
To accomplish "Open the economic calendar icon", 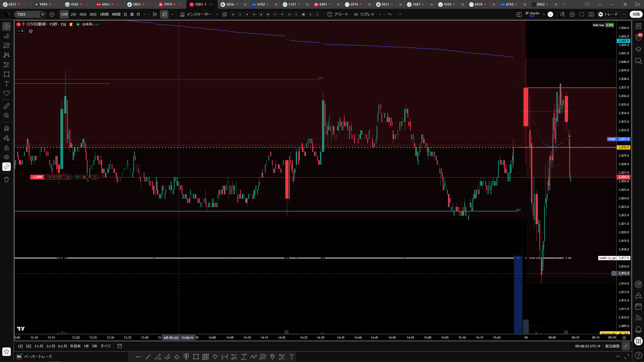I will (638, 306).
